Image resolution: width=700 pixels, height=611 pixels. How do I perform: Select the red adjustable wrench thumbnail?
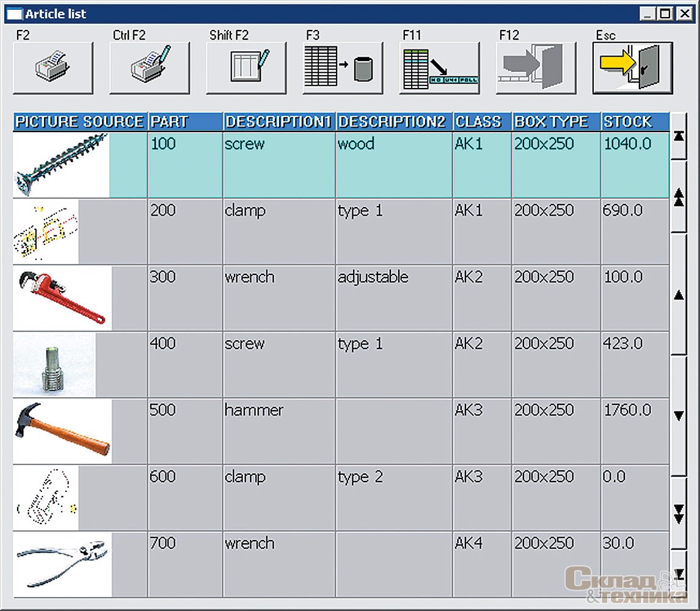(x=61, y=298)
